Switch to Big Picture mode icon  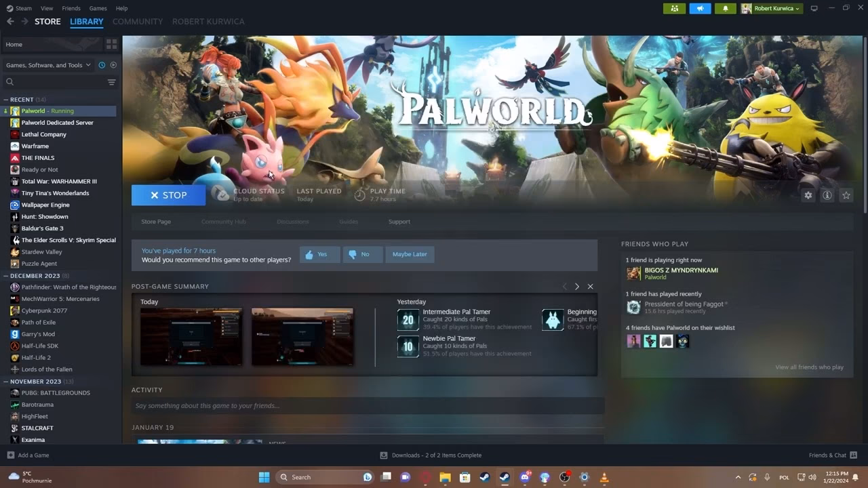814,8
